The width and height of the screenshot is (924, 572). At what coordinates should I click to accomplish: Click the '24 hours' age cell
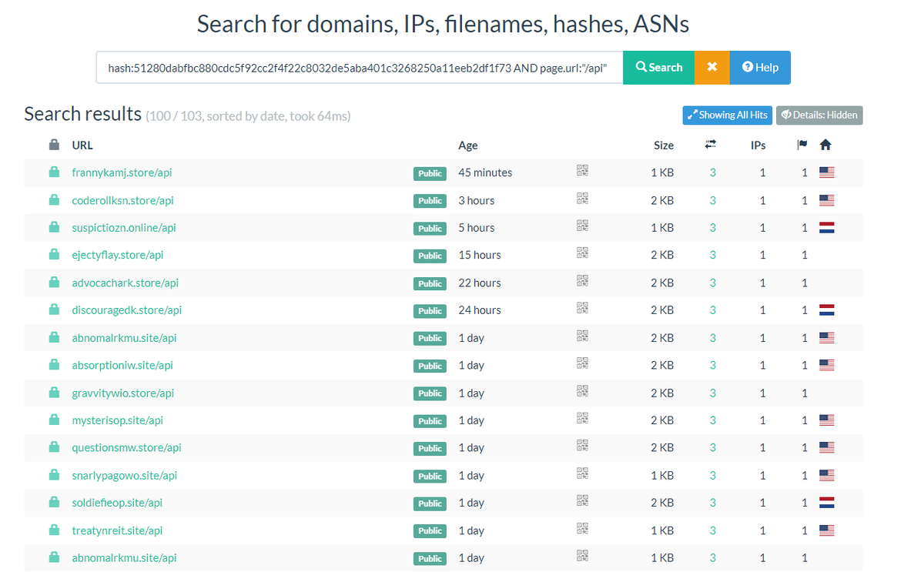click(480, 310)
